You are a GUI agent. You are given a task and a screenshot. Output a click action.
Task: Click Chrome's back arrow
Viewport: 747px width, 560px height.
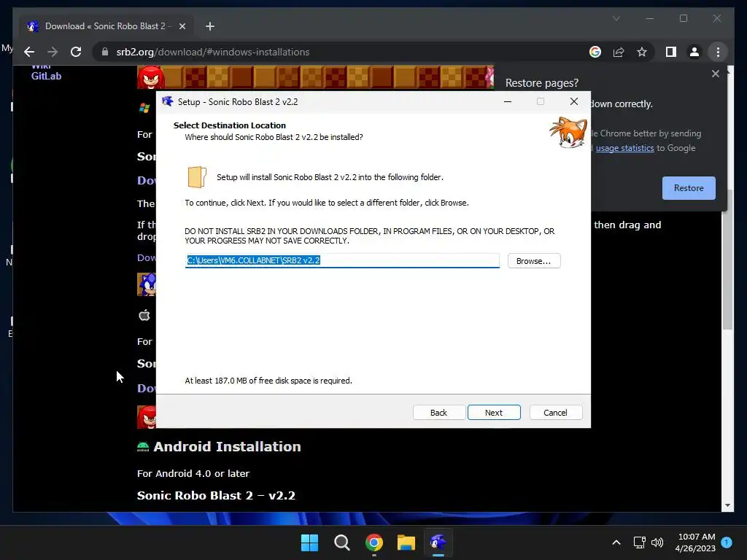click(x=29, y=52)
